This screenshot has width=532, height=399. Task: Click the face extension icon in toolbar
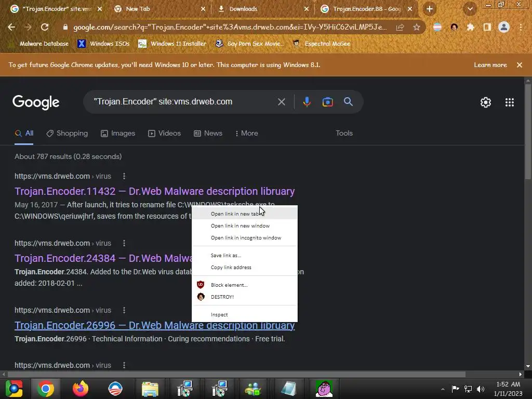tap(454, 27)
